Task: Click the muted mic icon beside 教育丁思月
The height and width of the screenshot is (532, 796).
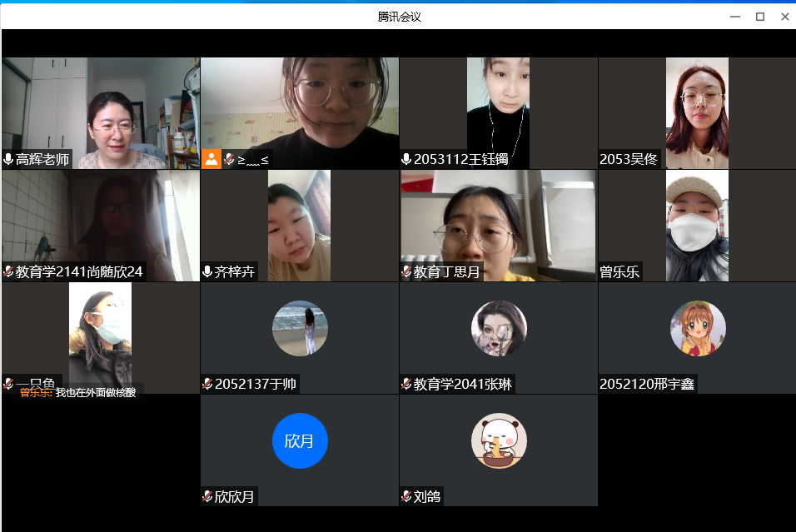Action: pos(406,271)
